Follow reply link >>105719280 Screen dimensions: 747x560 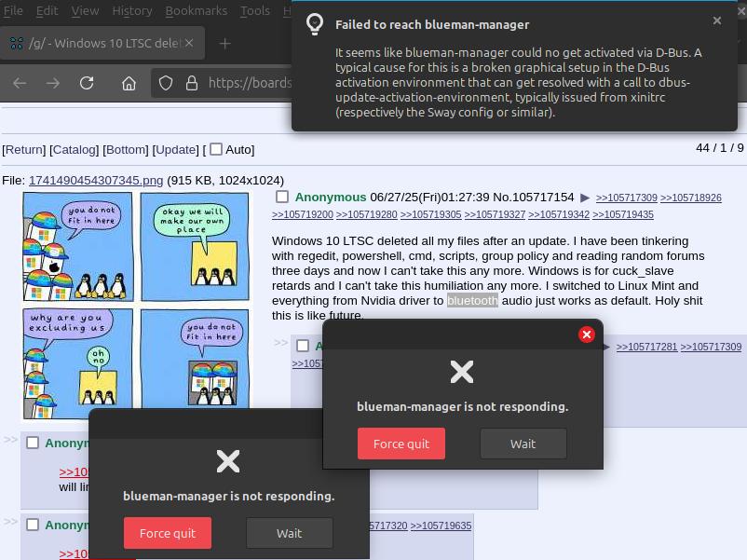(366, 215)
